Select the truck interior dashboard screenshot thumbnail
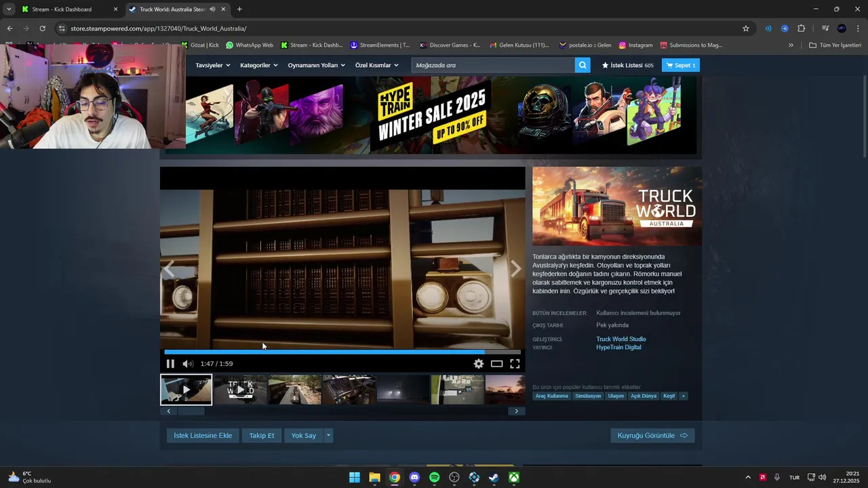This screenshot has height=488, width=868. (x=349, y=390)
